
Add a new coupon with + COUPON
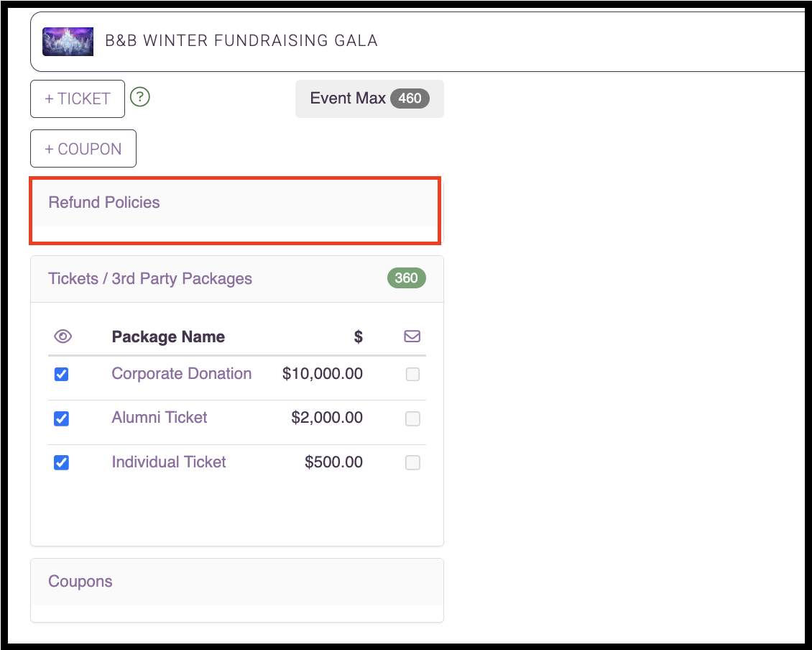(83, 149)
